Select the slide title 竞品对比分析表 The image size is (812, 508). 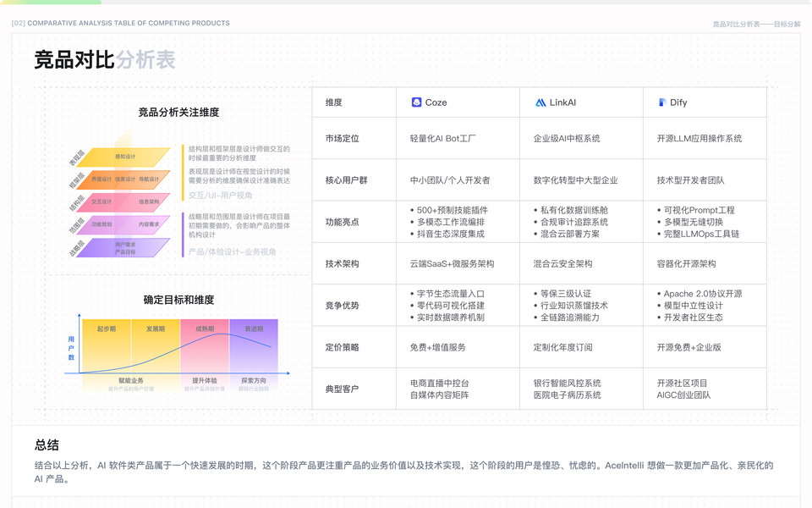click(x=105, y=59)
